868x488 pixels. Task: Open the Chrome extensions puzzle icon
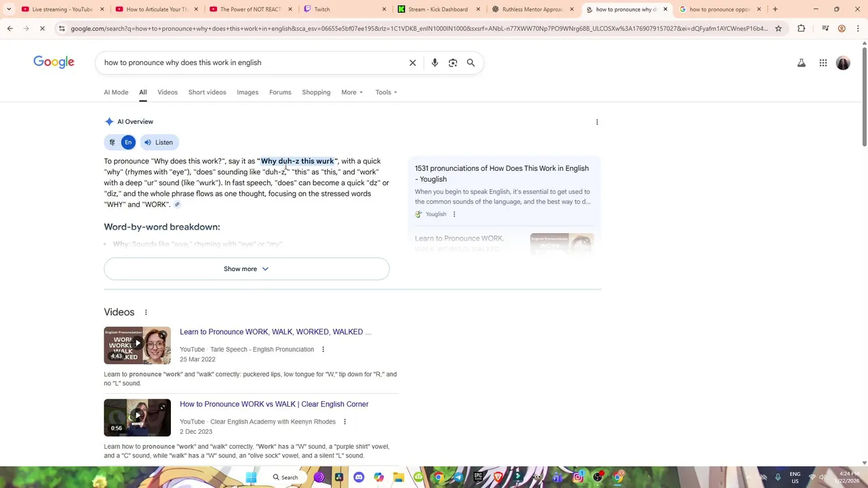click(801, 28)
